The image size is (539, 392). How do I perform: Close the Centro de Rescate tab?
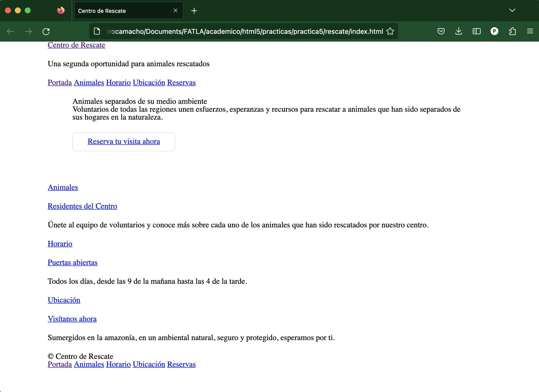click(x=176, y=11)
